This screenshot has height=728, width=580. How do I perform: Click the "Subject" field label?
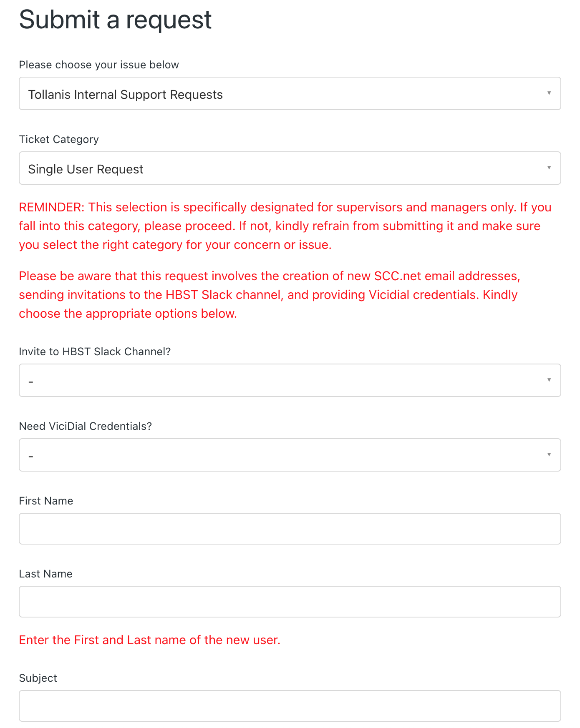38,678
